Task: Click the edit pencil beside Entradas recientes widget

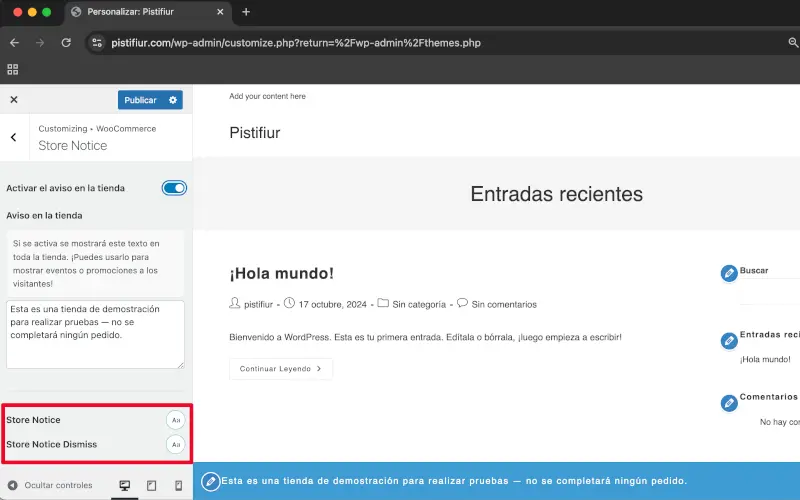Action: coord(729,341)
